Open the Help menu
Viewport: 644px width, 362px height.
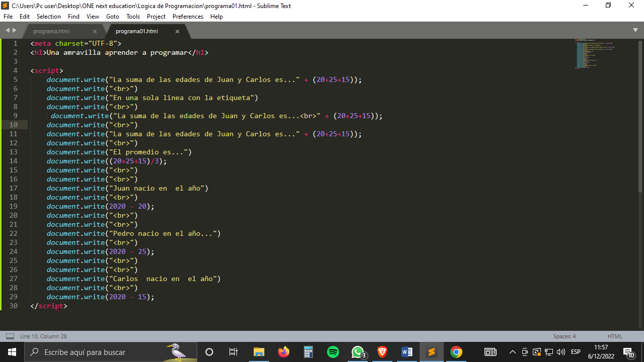[216, 17]
